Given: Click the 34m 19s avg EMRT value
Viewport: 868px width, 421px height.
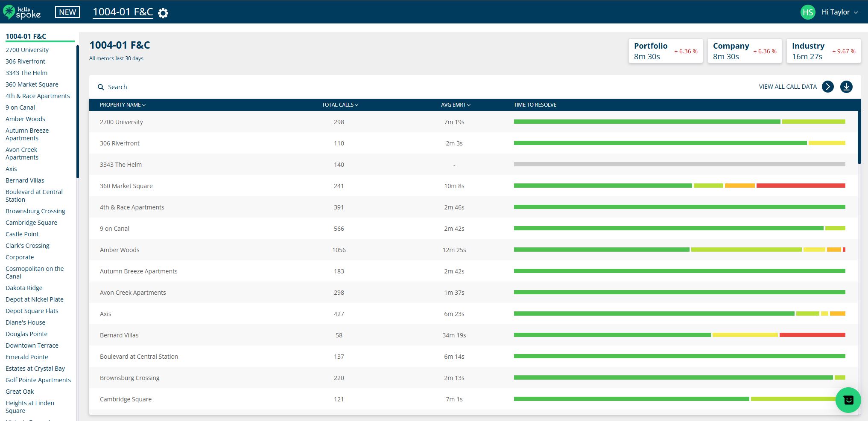Looking at the screenshot, I should [x=454, y=335].
